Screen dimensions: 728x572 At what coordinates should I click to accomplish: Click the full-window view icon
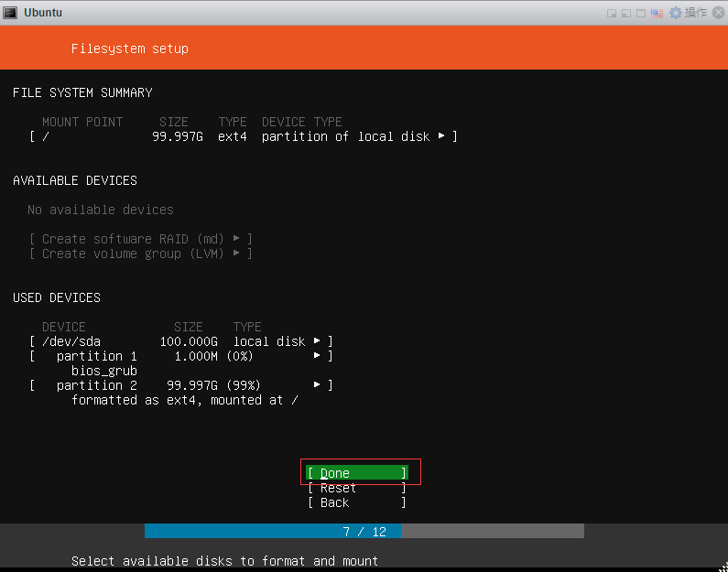pyautogui.click(x=642, y=13)
